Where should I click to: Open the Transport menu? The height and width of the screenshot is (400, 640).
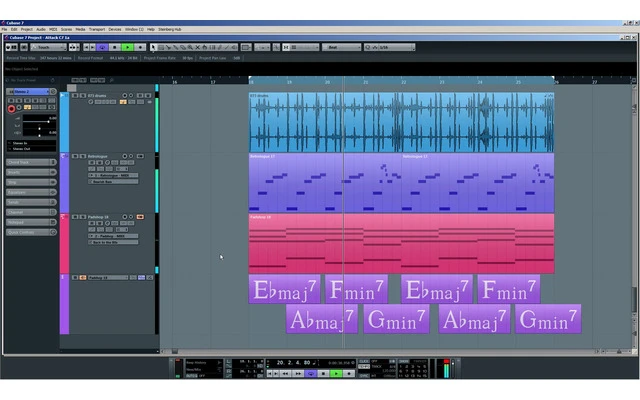(97, 29)
